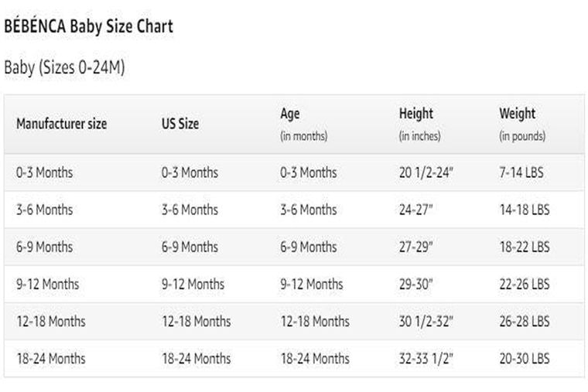Click the 26-28 LBS weight cell

pos(524,321)
